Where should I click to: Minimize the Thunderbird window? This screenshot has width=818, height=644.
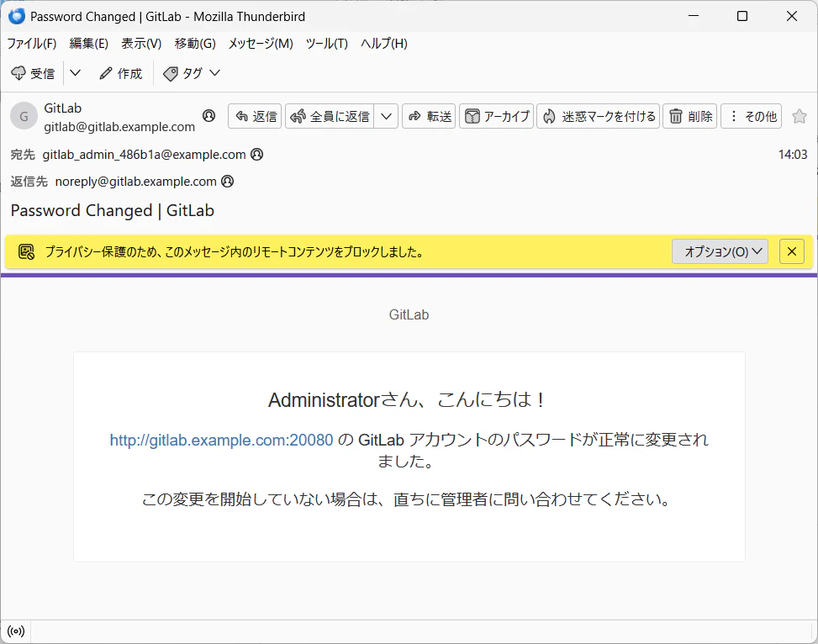tap(694, 16)
